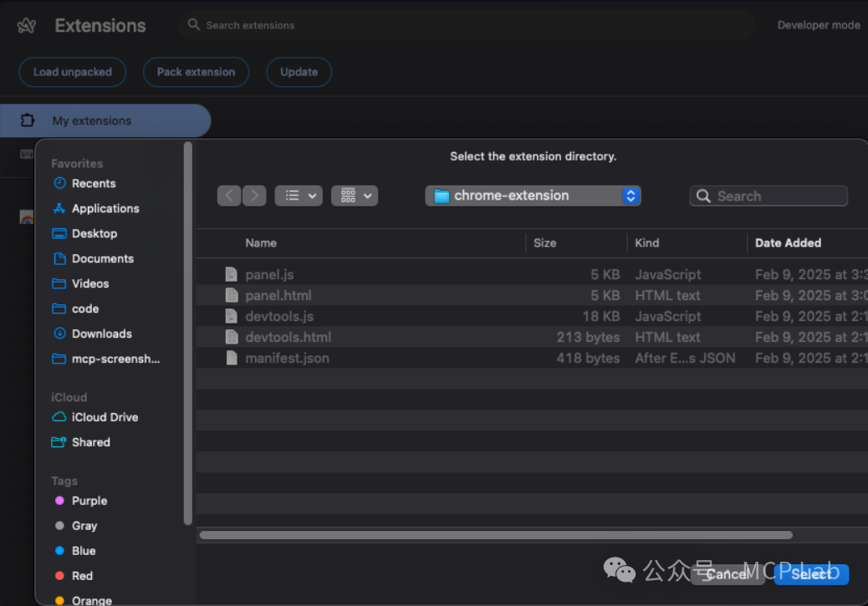Select the Red tag dot
The image size is (868, 606).
59,576
